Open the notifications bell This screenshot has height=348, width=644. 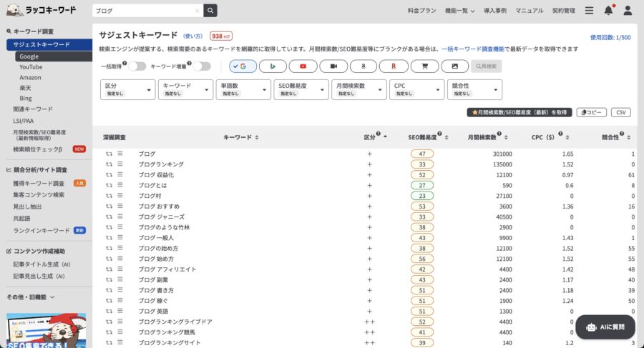pos(609,10)
